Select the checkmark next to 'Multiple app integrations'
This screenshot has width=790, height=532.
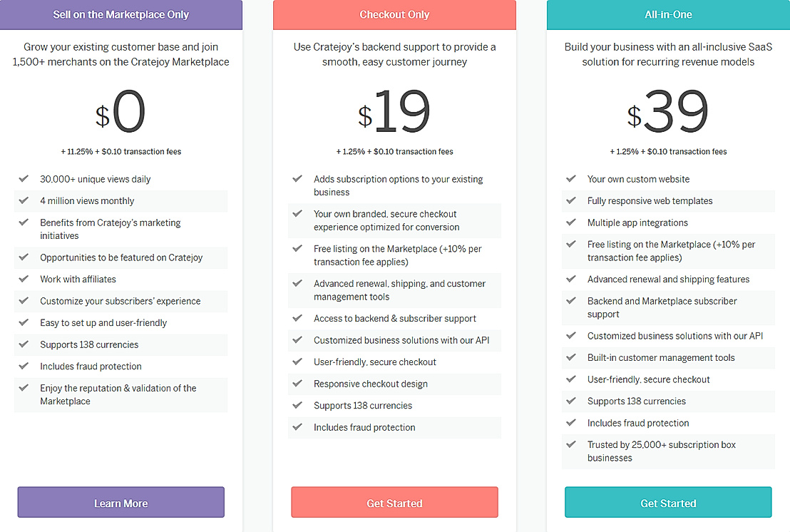tap(571, 222)
